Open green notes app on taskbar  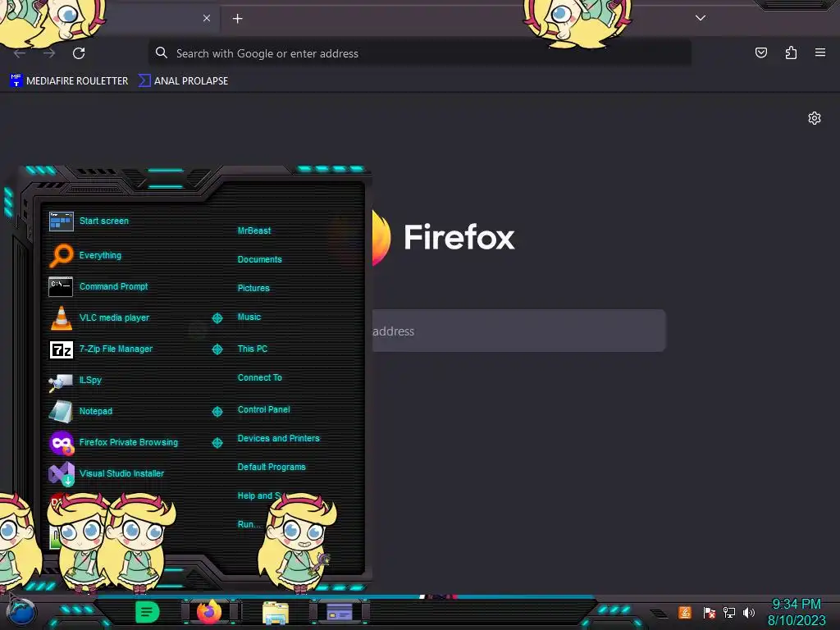[x=147, y=612]
